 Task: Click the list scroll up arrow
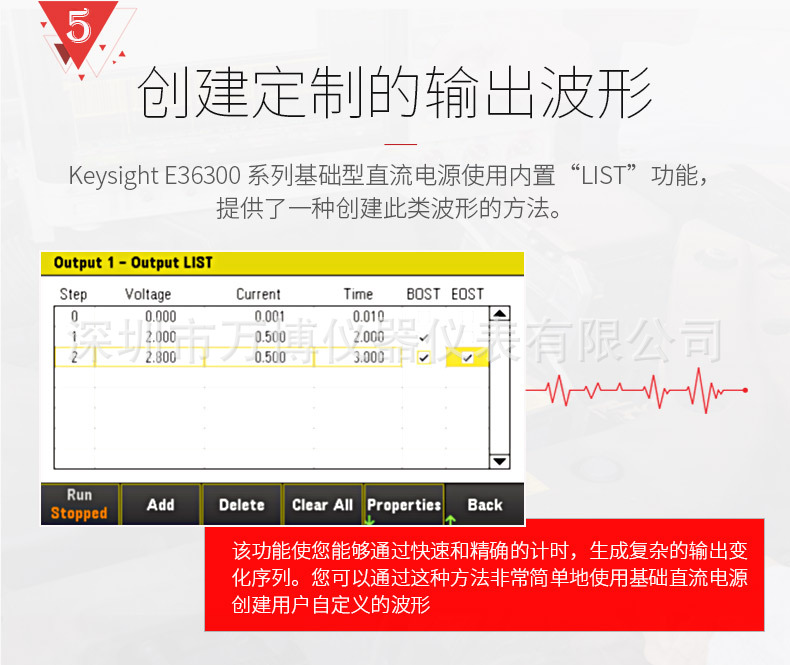500,313
